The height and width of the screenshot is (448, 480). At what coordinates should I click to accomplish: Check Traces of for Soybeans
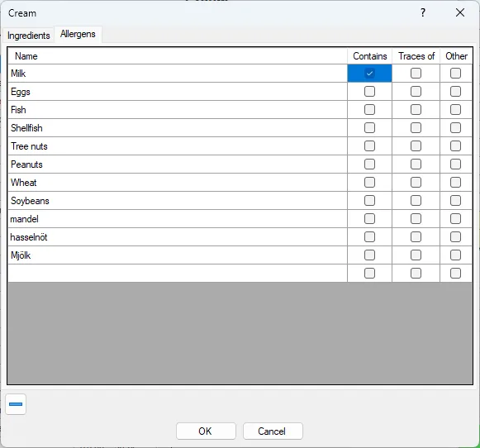pos(416,201)
